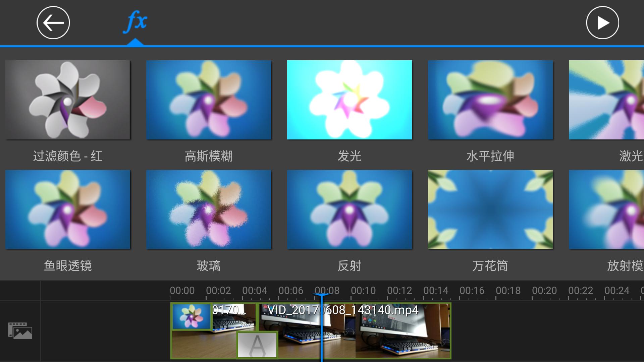The image size is (644, 362).
Task: Go back using the arrow at top left
Action: (53, 22)
